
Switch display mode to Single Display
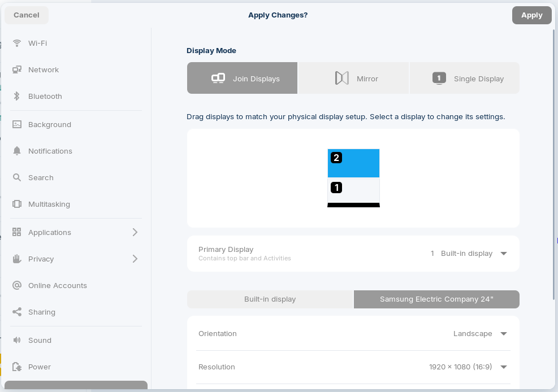tap(464, 78)
